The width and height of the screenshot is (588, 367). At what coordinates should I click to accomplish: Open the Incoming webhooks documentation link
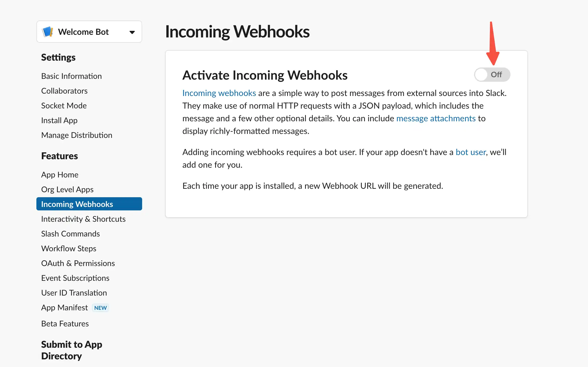point(219,93)
